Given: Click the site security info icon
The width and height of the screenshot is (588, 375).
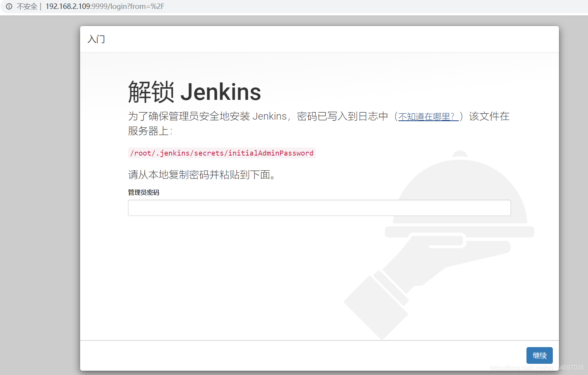Looking at the screenshot, I should (x=9, y=6).
